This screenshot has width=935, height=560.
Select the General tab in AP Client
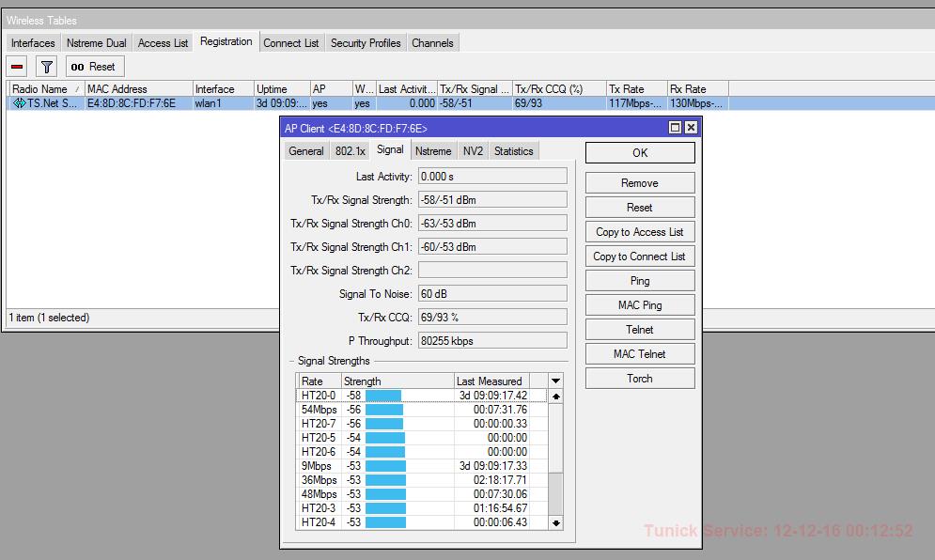306,151
